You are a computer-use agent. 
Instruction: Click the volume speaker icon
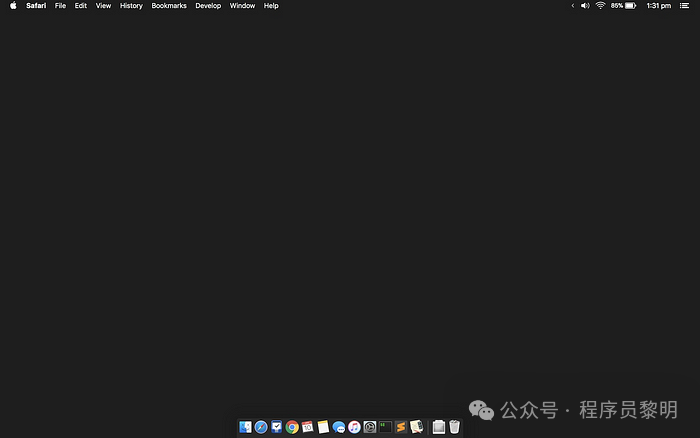(585, 6)
